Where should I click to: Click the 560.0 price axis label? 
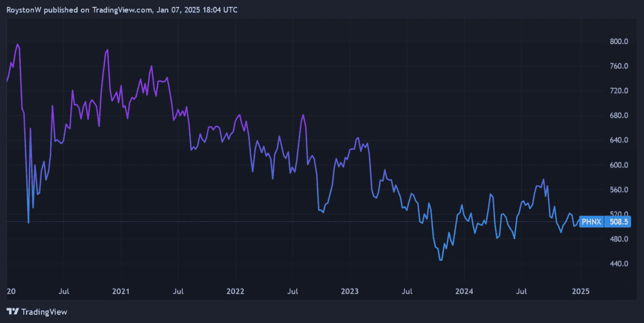click(618, 190)
